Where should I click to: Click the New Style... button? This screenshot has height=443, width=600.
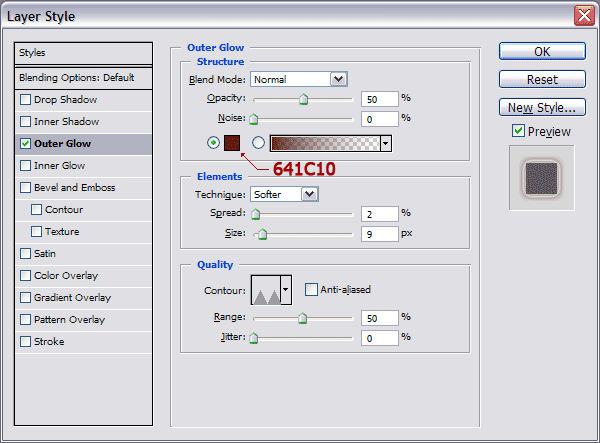coord(541,107)
